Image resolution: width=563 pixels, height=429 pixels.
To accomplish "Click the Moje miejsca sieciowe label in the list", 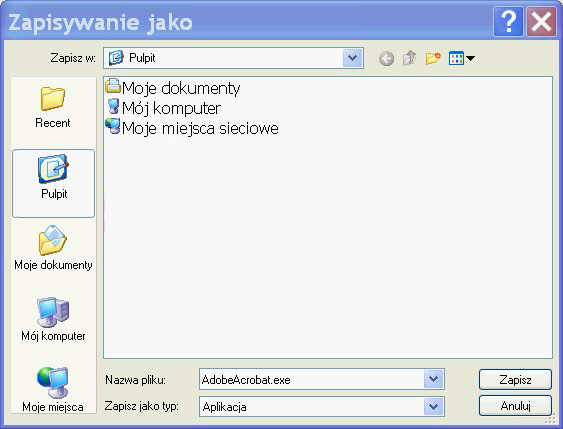I will [200, 128].
